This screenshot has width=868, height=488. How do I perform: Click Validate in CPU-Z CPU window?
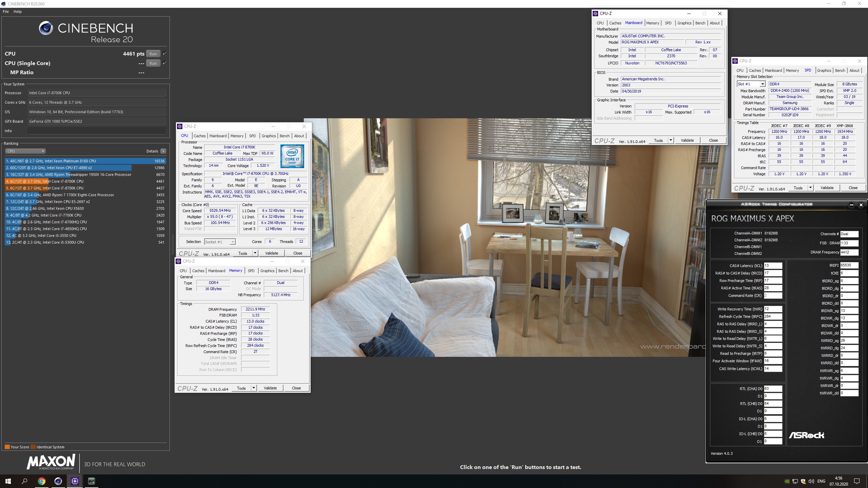272,253
